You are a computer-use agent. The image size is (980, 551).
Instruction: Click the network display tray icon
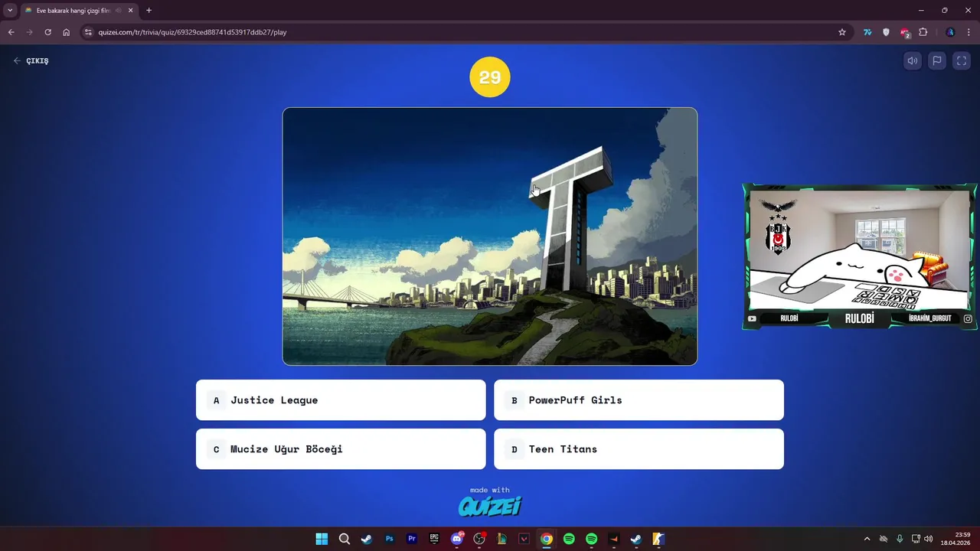[916, 539]
